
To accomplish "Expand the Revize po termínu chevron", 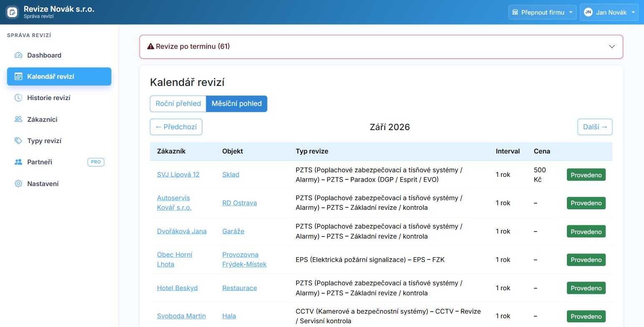I will [612, 46].
